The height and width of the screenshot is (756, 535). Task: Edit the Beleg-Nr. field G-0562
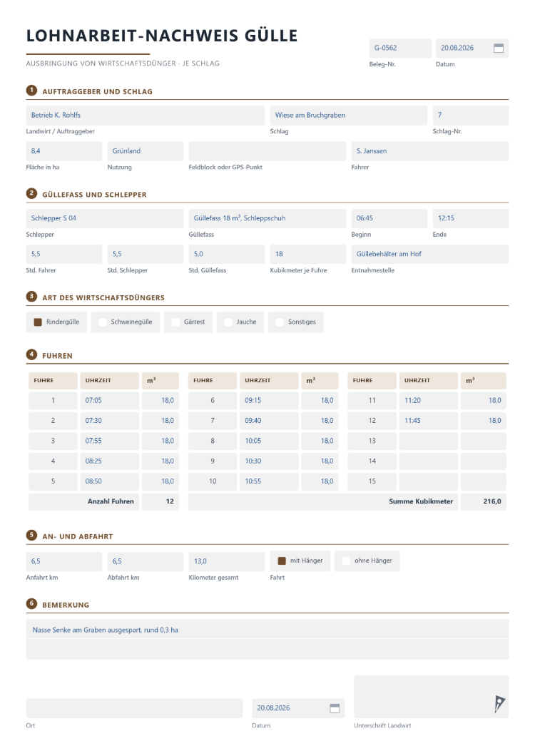click(400, 48)
